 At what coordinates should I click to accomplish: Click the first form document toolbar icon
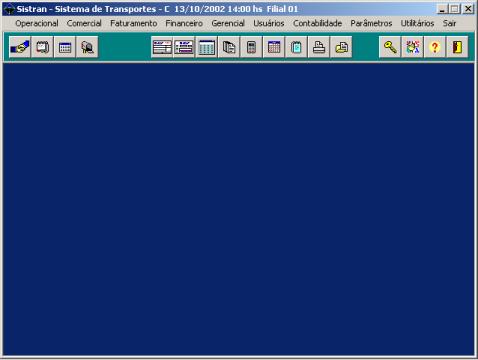162,47
